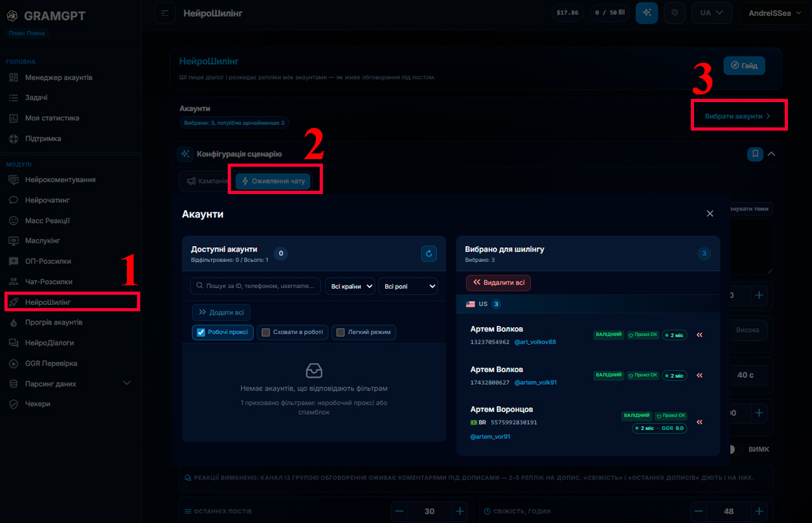
Task: Decrease the Останніх постів value
Action: point(399,511)
